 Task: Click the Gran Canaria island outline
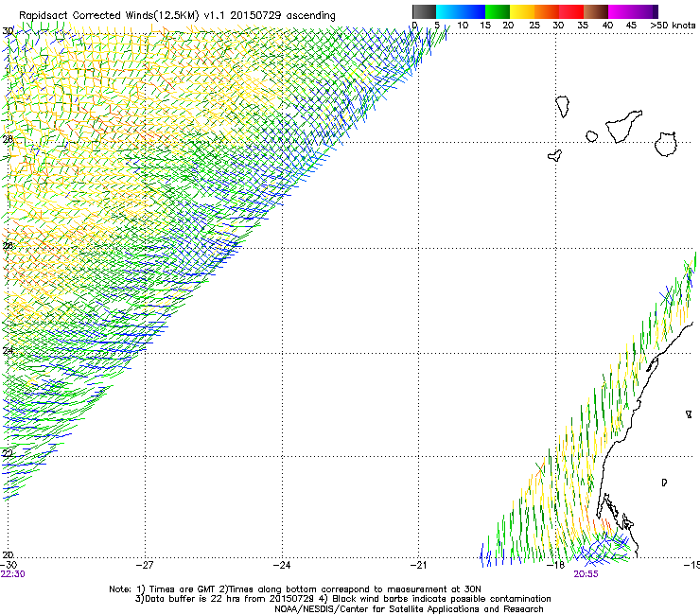point(666,144)
